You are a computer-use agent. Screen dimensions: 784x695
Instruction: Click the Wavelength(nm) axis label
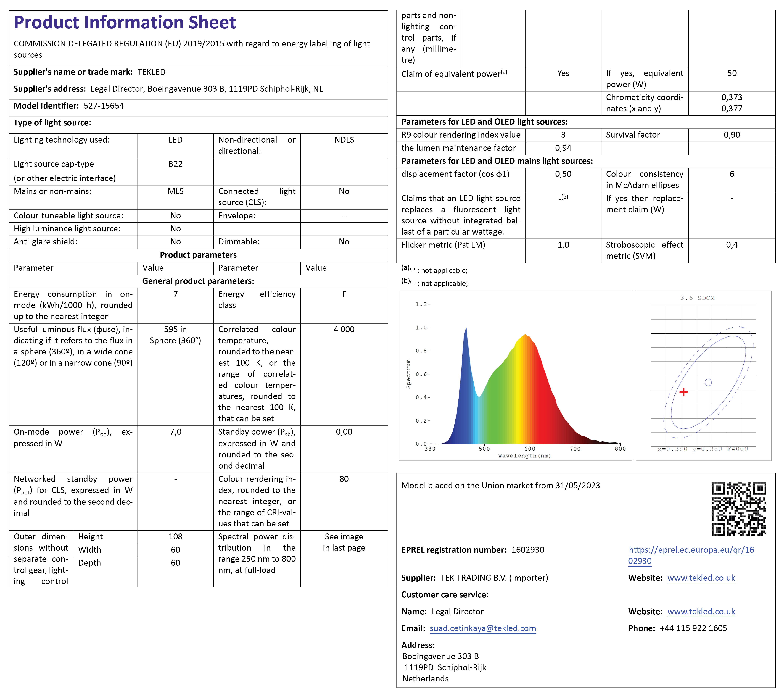click(524, 456)
